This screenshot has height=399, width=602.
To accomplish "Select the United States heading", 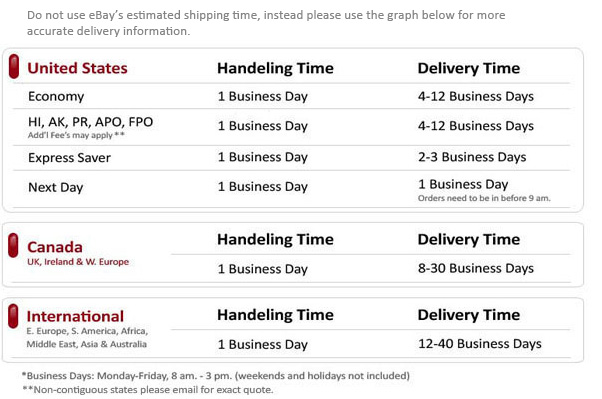I will coord(77,68).
